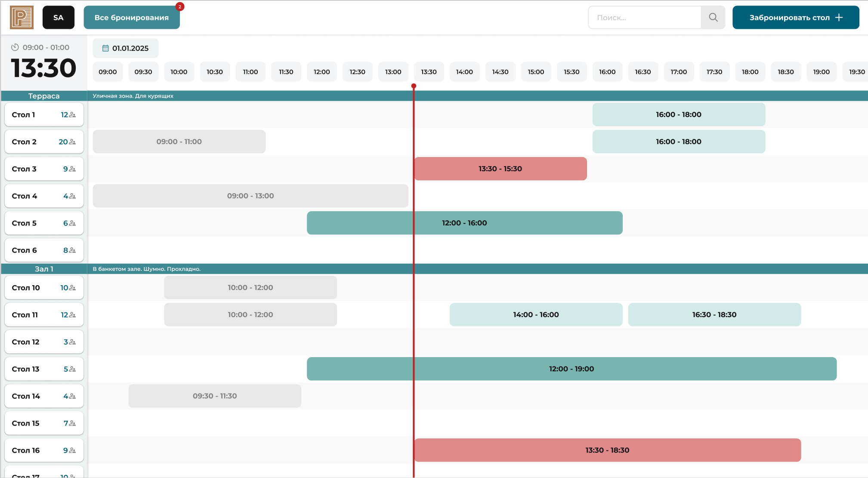Open red booking 13:30 - 18:30
Image resolution: width=868 pixels, height=478 pixels.
(607, 450)
